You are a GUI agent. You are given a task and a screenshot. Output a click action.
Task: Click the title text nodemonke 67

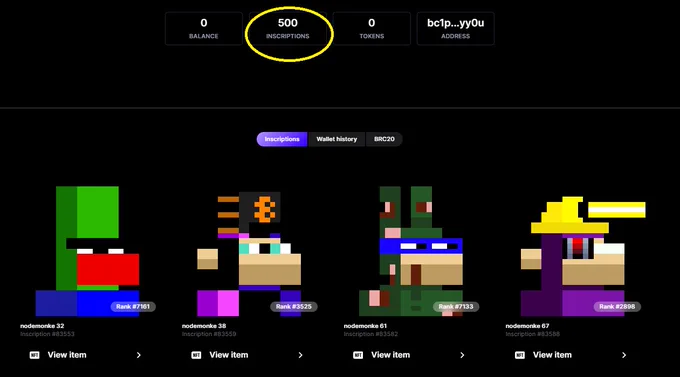point(527,326)
